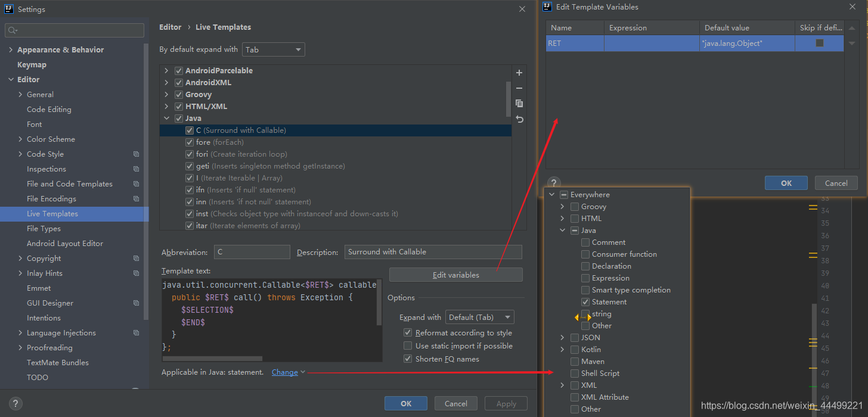Screen dimensions: 868x417
Task: Expand HTML/XML template group
Action: tap(167, 106)
